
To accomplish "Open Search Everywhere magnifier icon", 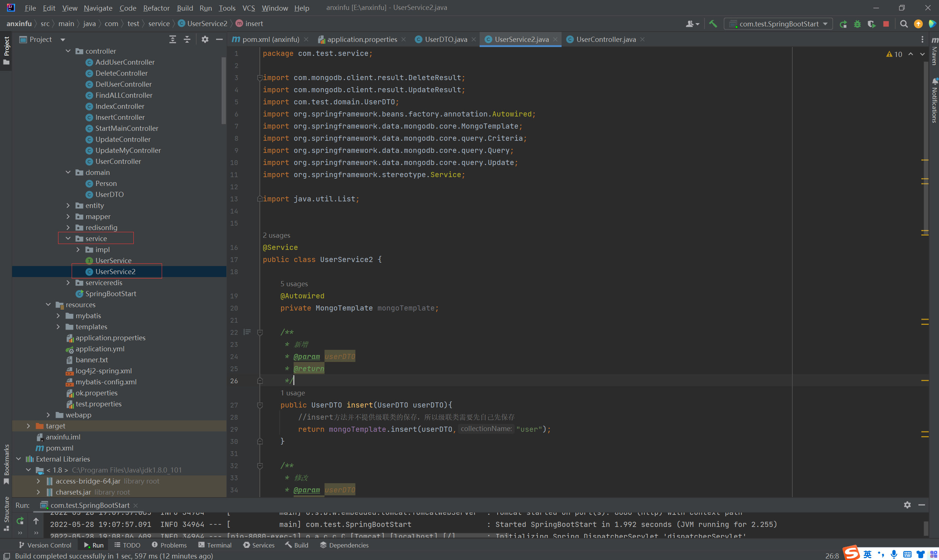I will click(903, 24).
